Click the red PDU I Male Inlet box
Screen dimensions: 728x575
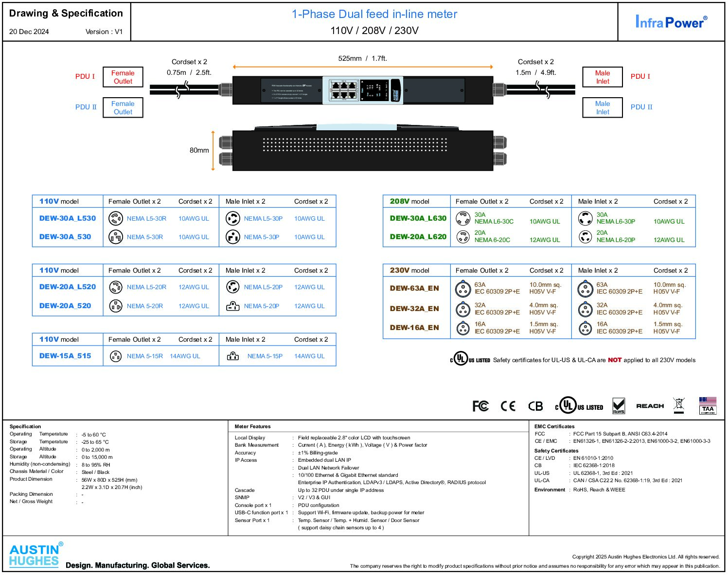(603, 77)
